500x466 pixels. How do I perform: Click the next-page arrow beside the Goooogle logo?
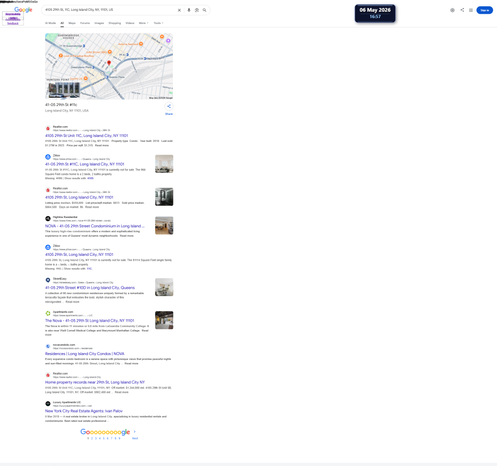[135, 432]
